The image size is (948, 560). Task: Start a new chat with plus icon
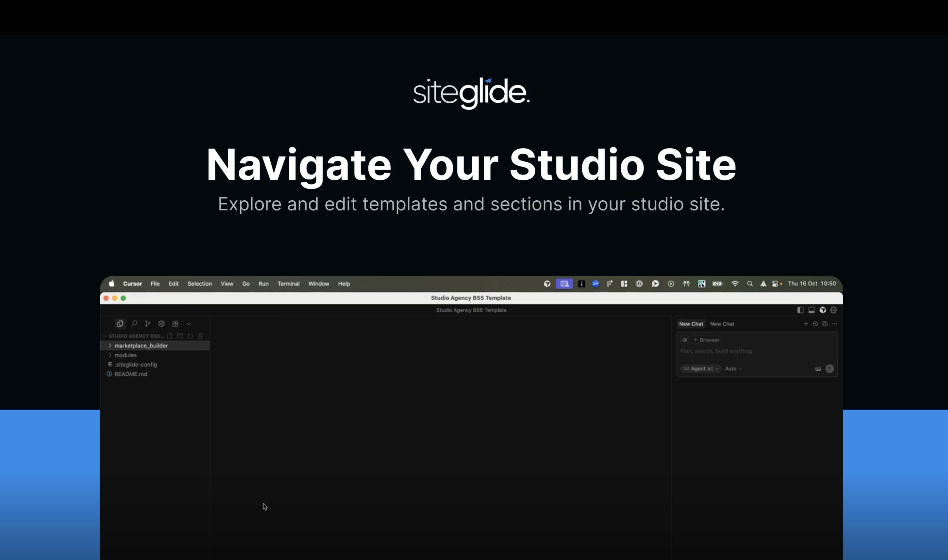pyautogui.click(x=806, y=324)
